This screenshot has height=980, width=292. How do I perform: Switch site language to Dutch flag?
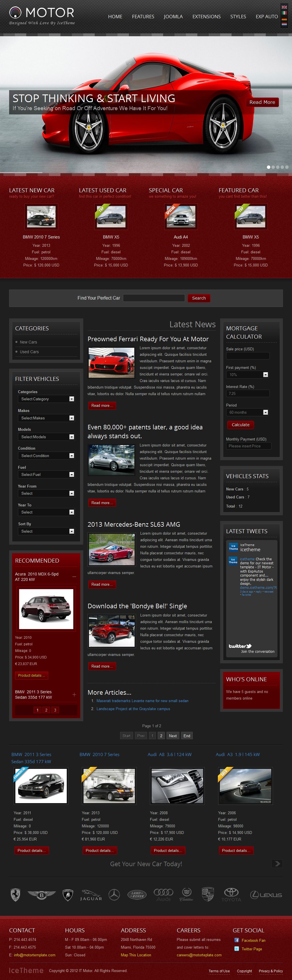click(284, 24)
